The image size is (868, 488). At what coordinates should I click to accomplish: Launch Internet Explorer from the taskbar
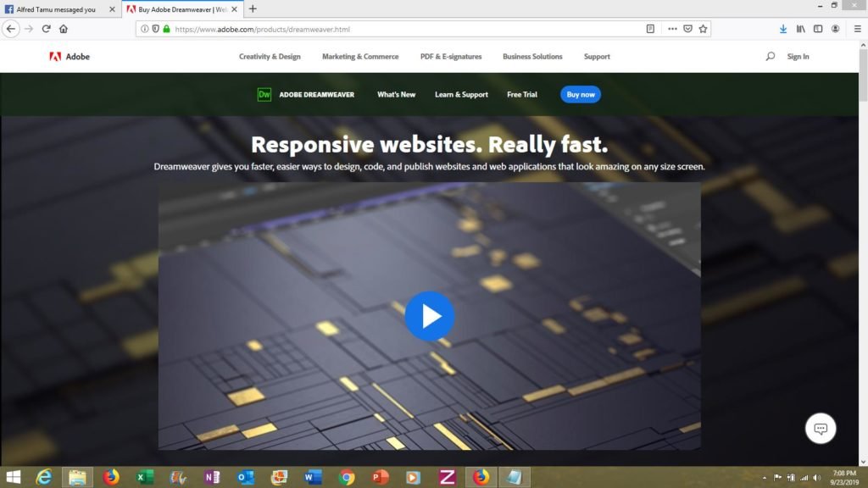coord(44,477)
